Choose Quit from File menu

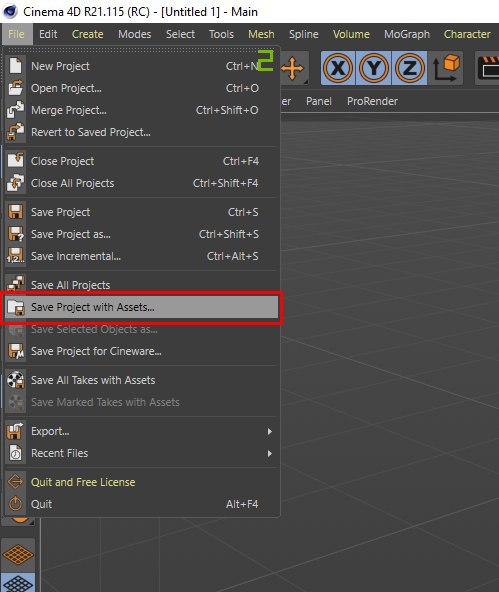142,504
